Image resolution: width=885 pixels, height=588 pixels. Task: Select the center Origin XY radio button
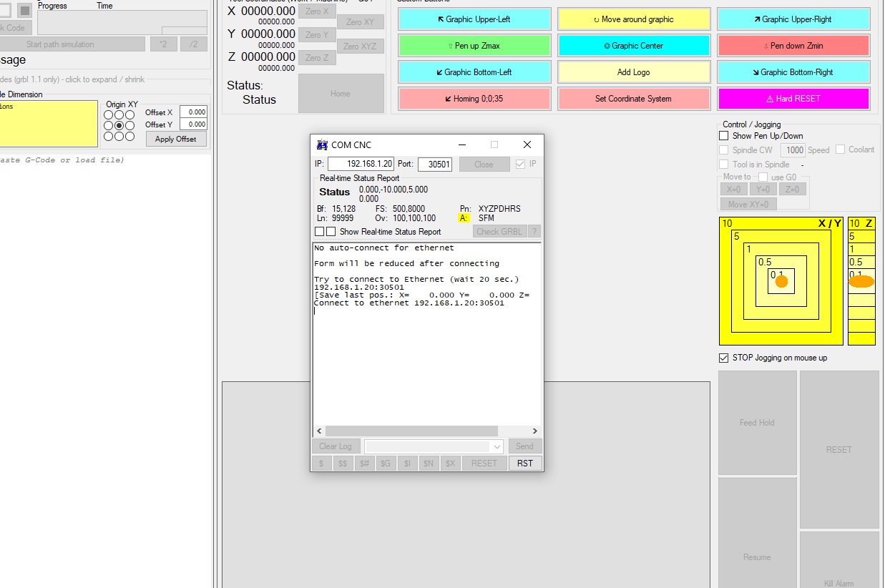pyautogui.click(x=119, y=125)
